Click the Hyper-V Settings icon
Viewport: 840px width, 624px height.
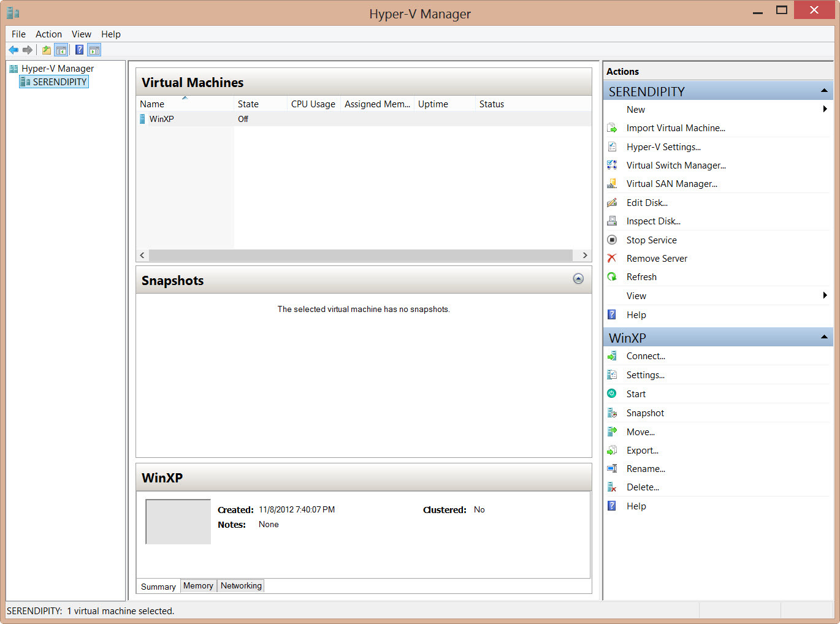pos(612,147)
